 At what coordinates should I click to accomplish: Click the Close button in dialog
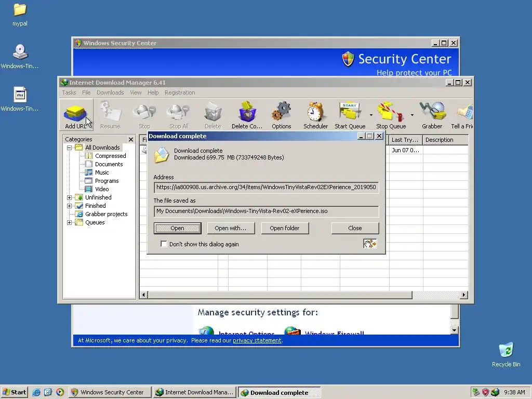pyautogui.click(x=355, y=229)
